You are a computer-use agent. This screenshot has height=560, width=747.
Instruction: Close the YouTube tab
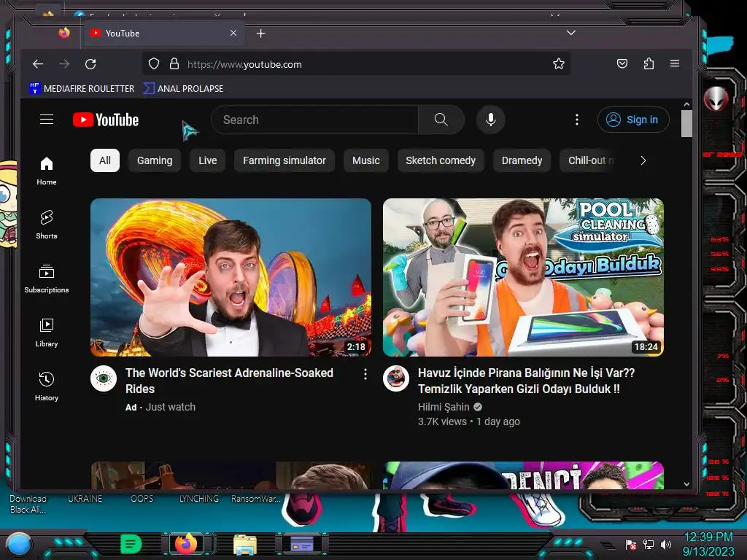tap(233, 33)
